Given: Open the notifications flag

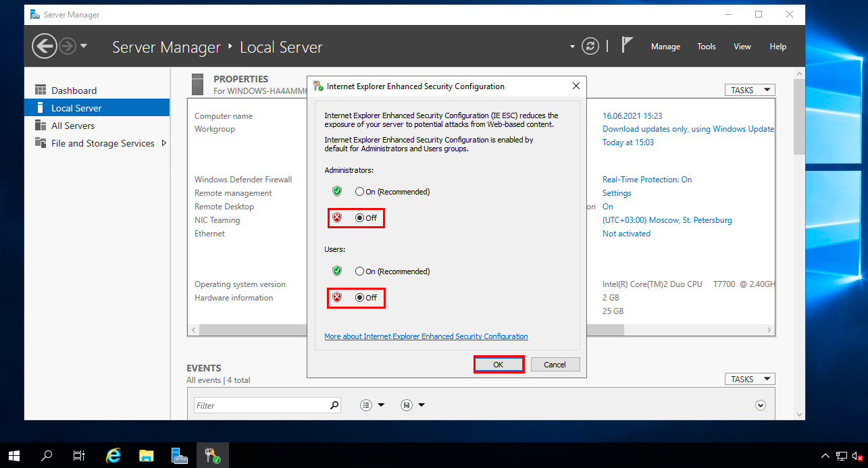Looking at the screenshot, I should click(x=627, y=45).
